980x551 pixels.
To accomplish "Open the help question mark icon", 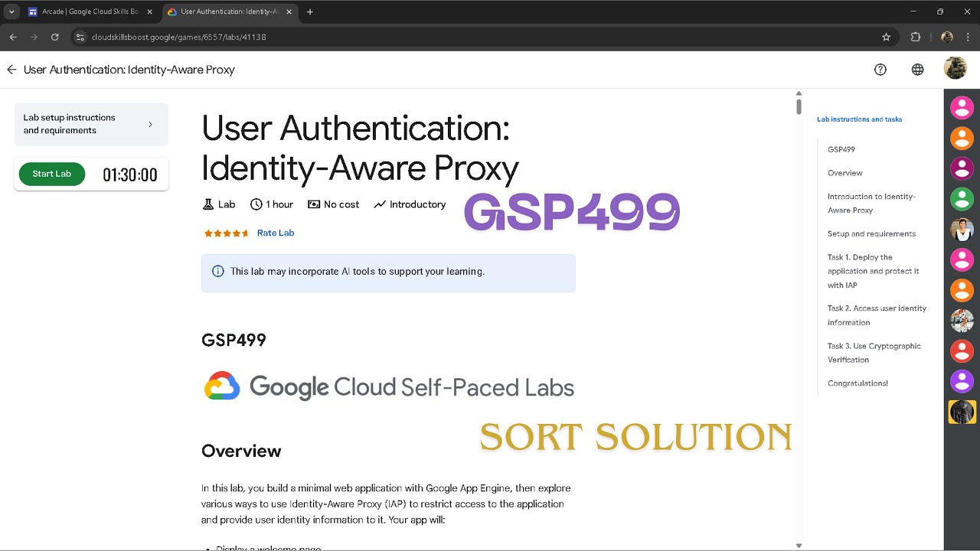I will [880, 70].
